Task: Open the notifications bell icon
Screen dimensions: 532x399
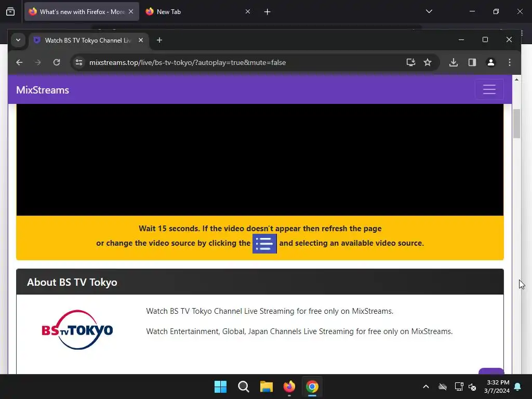Action: (x=518, y=387)
